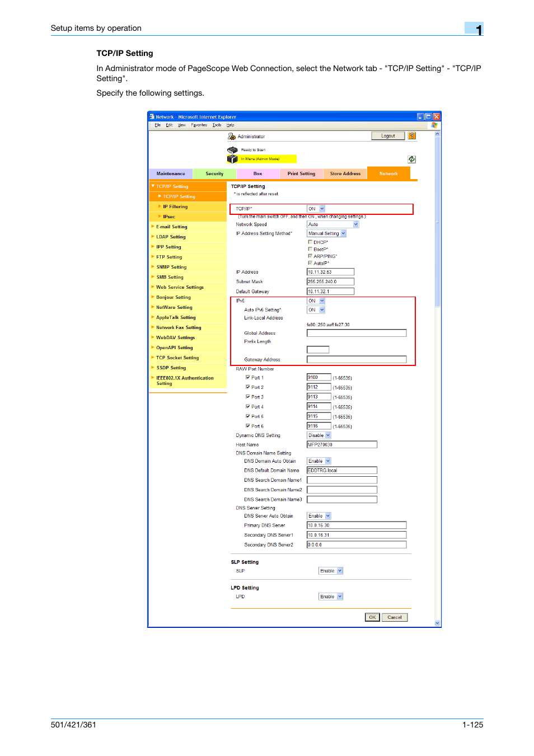Click the IPv6 Global Address field

[357, 333]
